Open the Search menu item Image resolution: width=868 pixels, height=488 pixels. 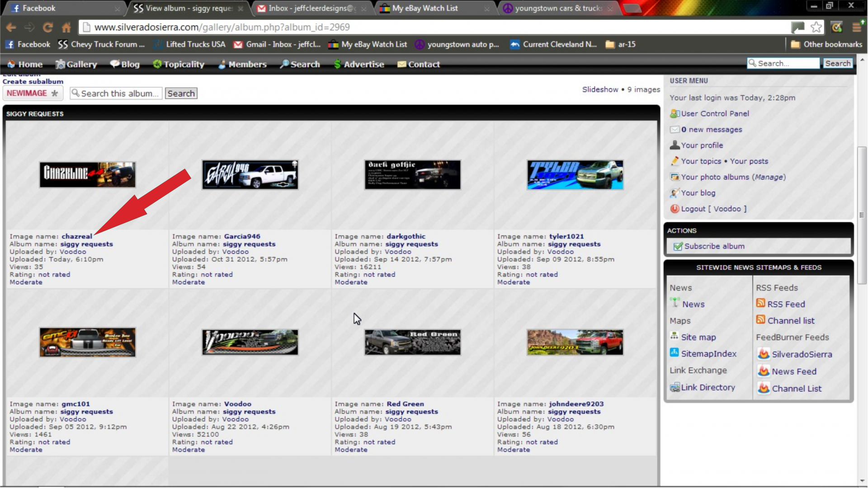[300, 64]
